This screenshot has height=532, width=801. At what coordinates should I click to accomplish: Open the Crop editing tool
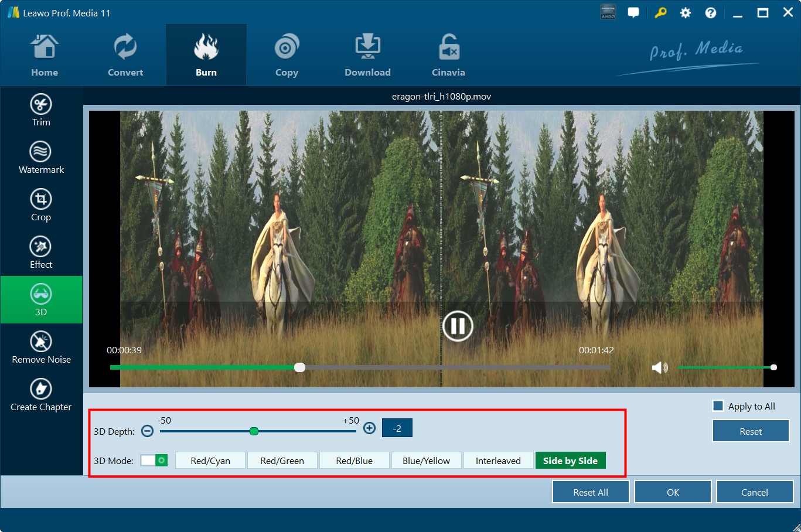[x=41, y=205]
